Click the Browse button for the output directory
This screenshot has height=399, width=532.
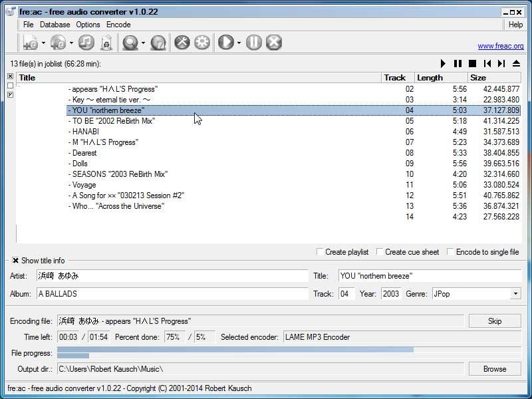pos(495,369)
